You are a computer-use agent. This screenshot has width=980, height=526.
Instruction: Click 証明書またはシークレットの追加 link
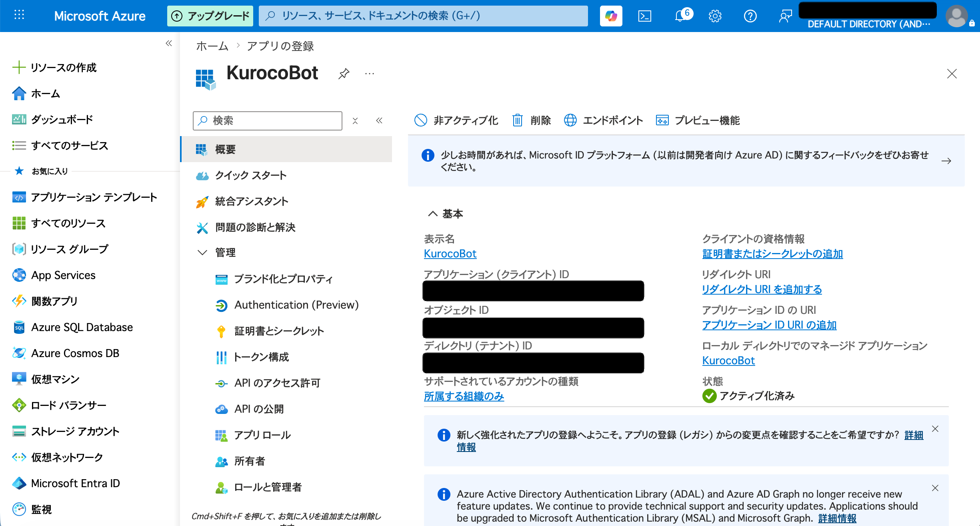pos(772,254)
